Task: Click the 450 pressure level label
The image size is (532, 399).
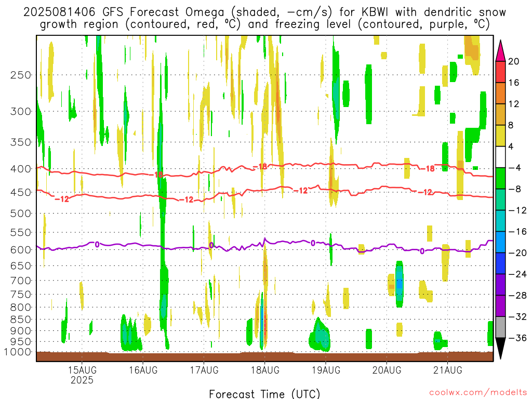Action: [x=21, y=192]
